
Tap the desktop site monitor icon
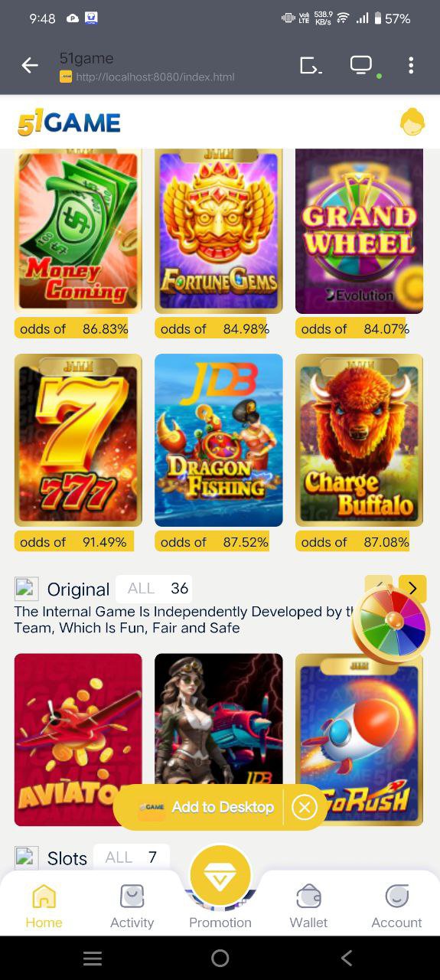[361, 65]
